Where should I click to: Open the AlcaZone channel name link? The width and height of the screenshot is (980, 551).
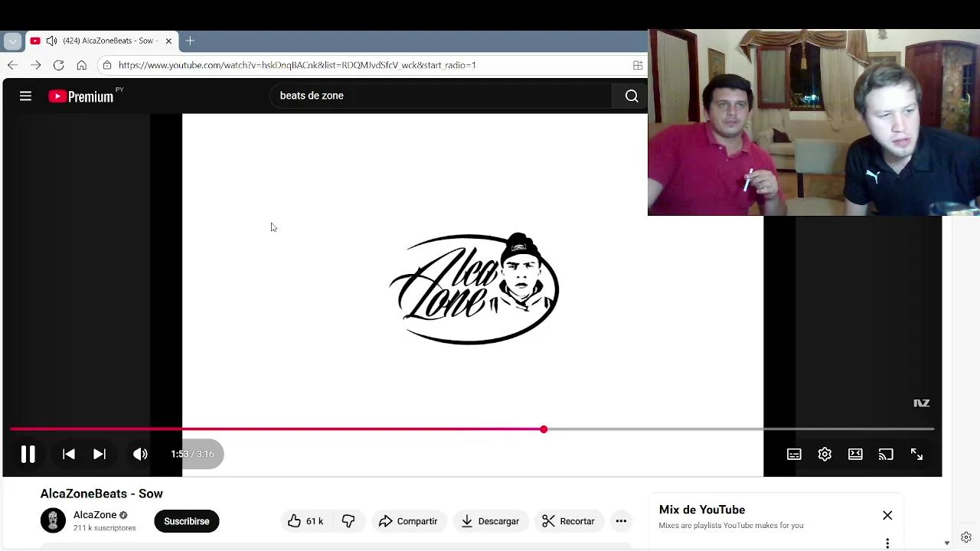[95, 515]
